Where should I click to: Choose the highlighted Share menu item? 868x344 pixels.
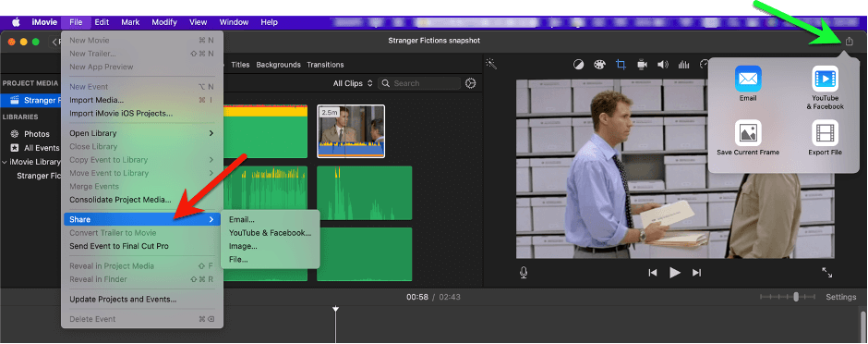(141, 219)
